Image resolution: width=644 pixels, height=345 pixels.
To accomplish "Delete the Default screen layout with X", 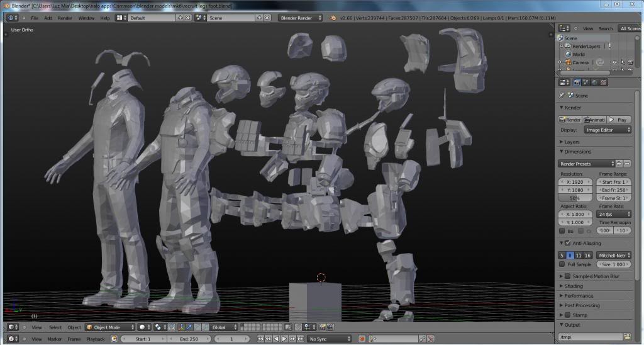I will (187, 18).
